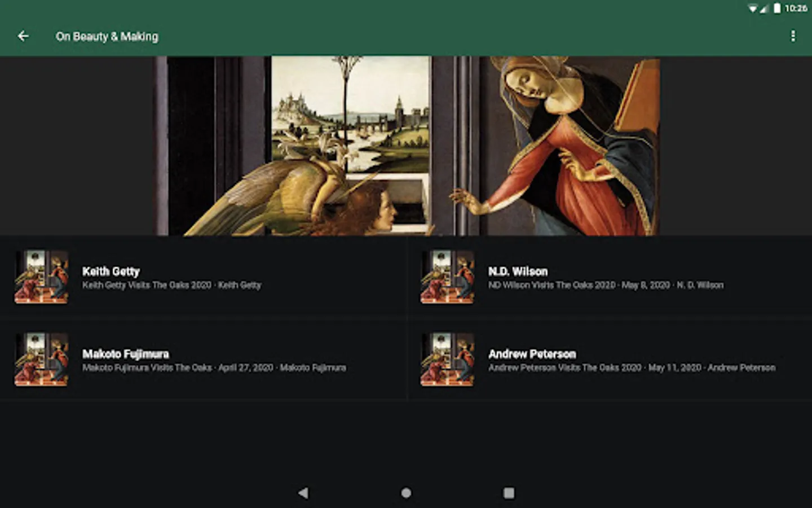Tap the battery status icon
This screenshot has height=508, width=812.
[x=777, y=8]
